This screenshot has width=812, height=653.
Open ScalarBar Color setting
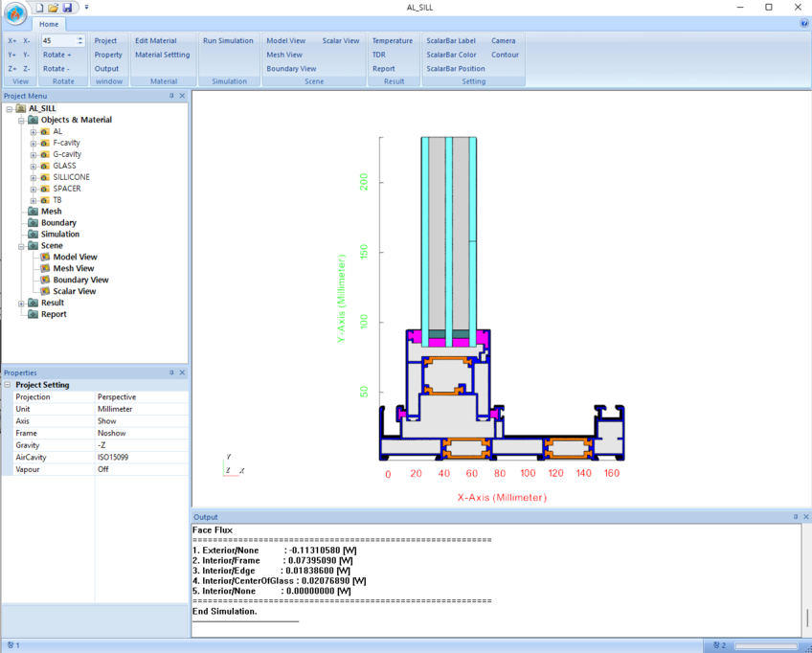click(x=451, y=55)
